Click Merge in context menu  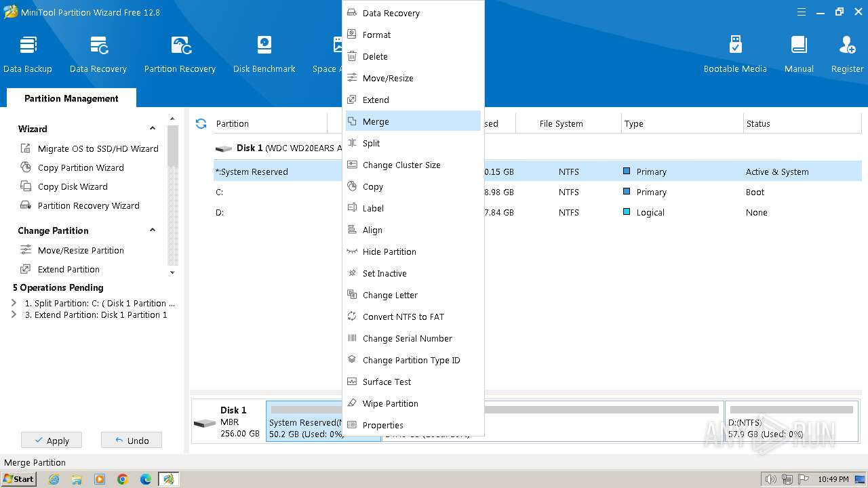point(413,121)
